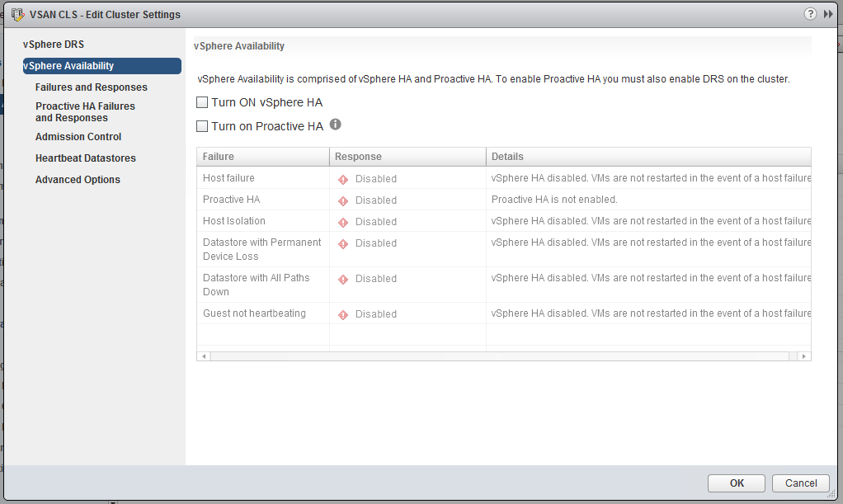Click the Details column header
Viewport: 843px width, 504px height.
pyautogui.click(x=648, y=157)
